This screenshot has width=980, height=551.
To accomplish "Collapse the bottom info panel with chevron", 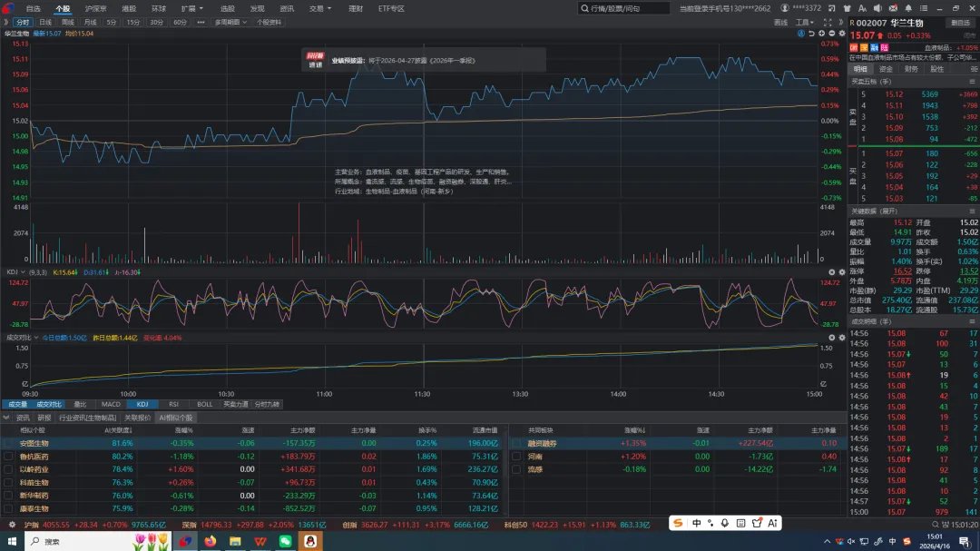I will coord(6,418).
